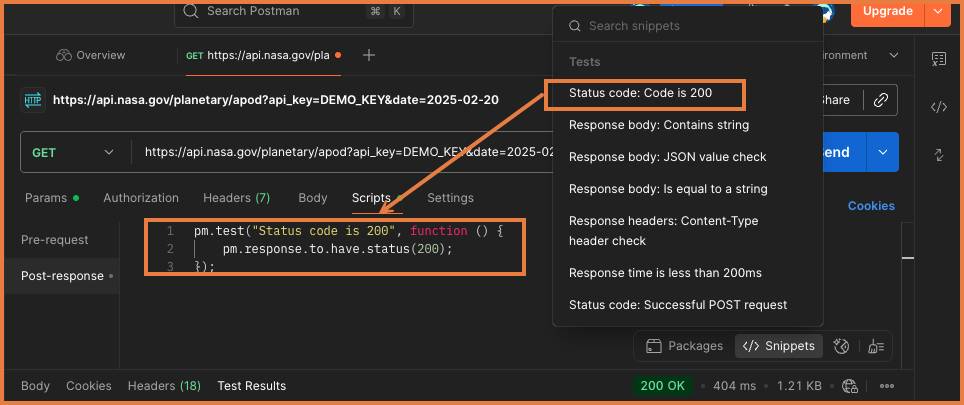Expand the Upgrade dropdown arrow
This screenshot has height=405, width=964.
[x=938, y=11]
